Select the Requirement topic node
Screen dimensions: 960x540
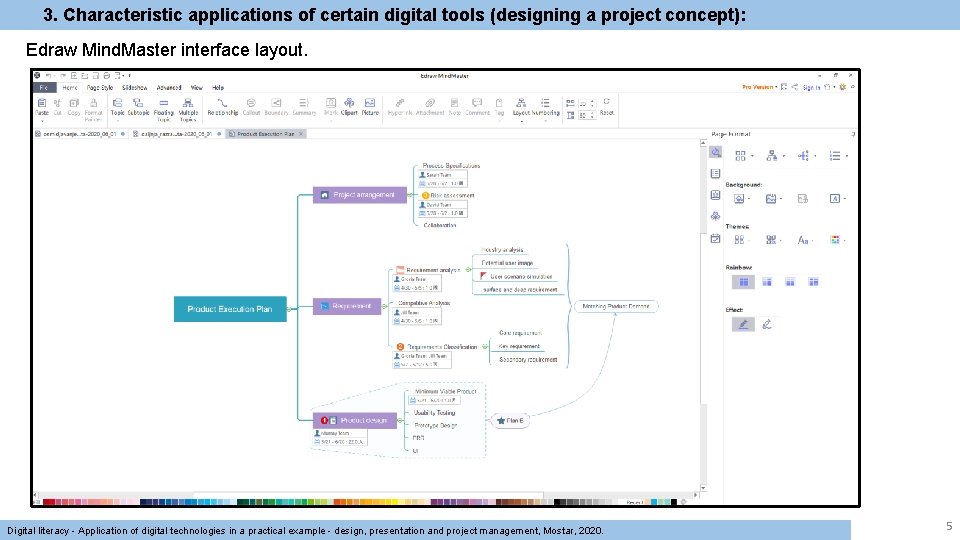(347, 306)
